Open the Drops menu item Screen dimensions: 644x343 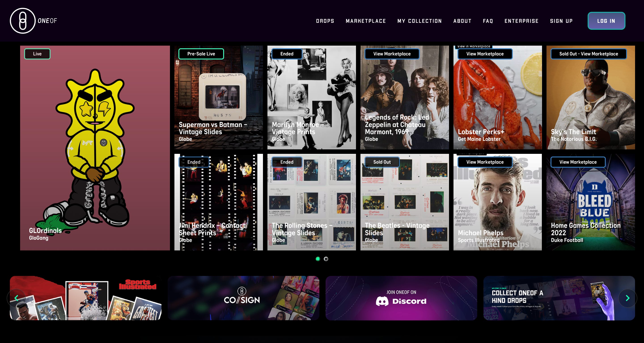click(x=325, y=21)
